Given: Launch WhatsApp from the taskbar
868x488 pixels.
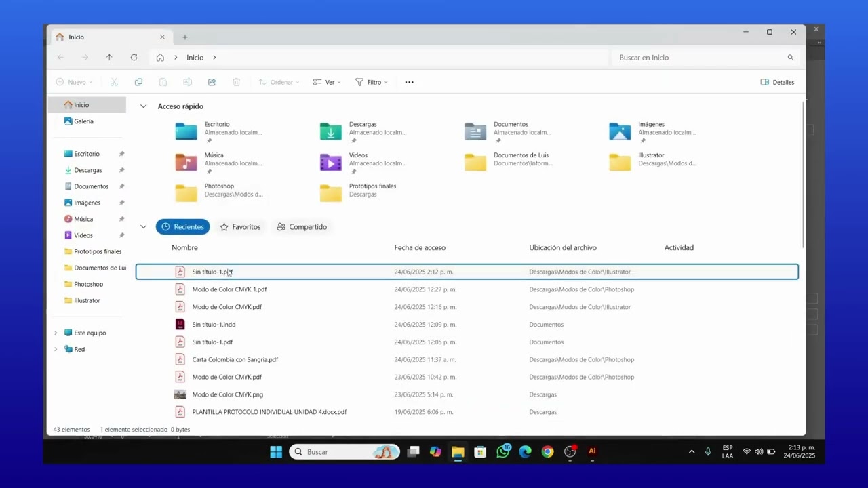Looking at the screenshot, I should click(x=502, y=451).
